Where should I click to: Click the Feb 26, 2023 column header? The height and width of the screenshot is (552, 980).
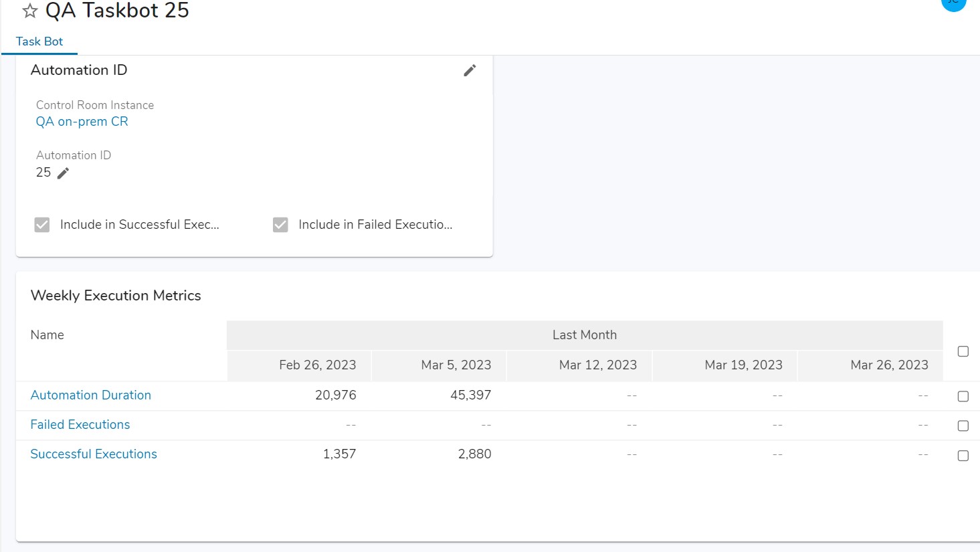click(317, 365)
